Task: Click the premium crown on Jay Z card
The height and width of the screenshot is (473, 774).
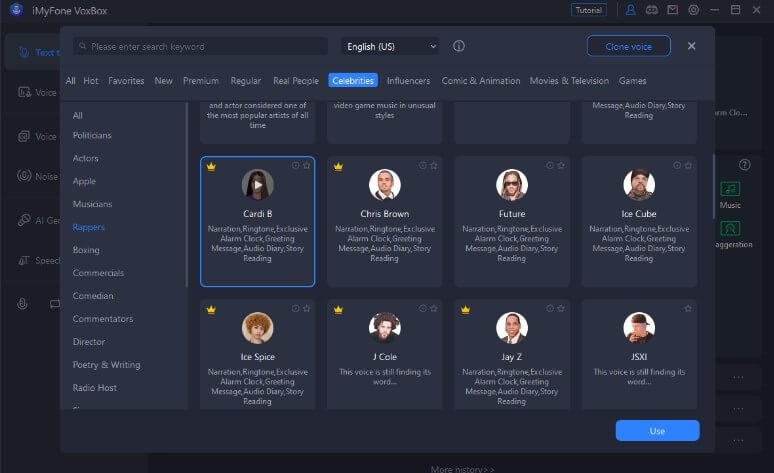Action: [x=465, y=310]
